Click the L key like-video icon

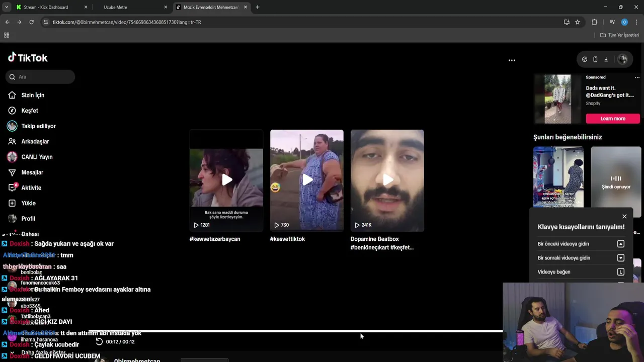click(x=621, y=272)
